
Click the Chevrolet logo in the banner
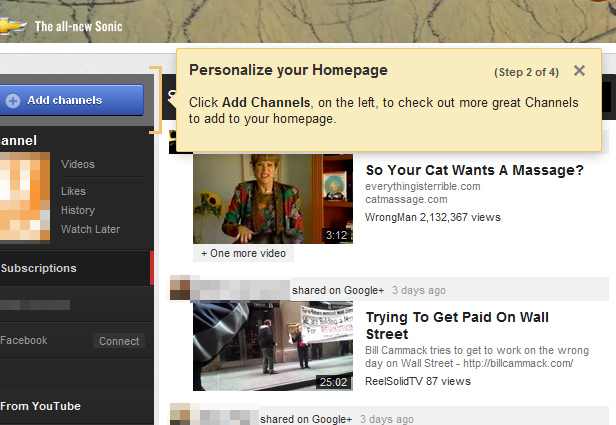coord(13,27)
